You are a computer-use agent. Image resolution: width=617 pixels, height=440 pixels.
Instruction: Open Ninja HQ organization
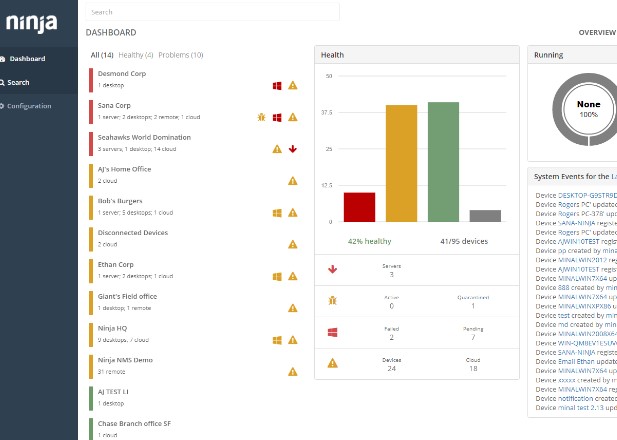pos(112,329)
